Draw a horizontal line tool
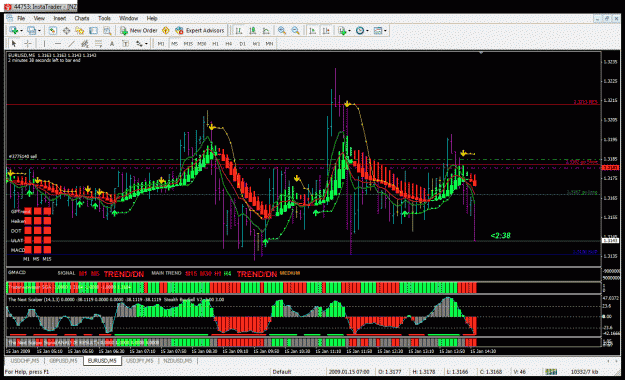625x380 pixels. (x=58, y=43)
